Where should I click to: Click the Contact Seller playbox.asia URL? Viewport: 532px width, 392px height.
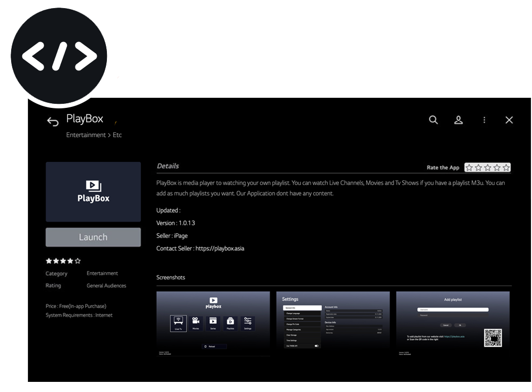pyautogui.click(x=220, y=249)
